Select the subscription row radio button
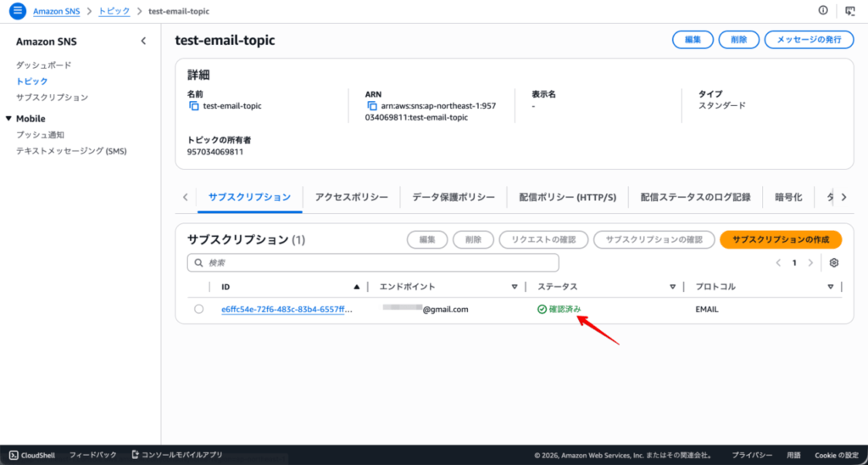The image size is (868, 465). [198, 309]
